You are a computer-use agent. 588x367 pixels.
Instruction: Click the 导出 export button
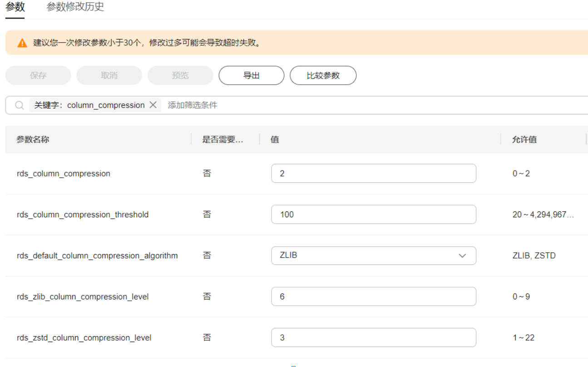click(251, 75)
